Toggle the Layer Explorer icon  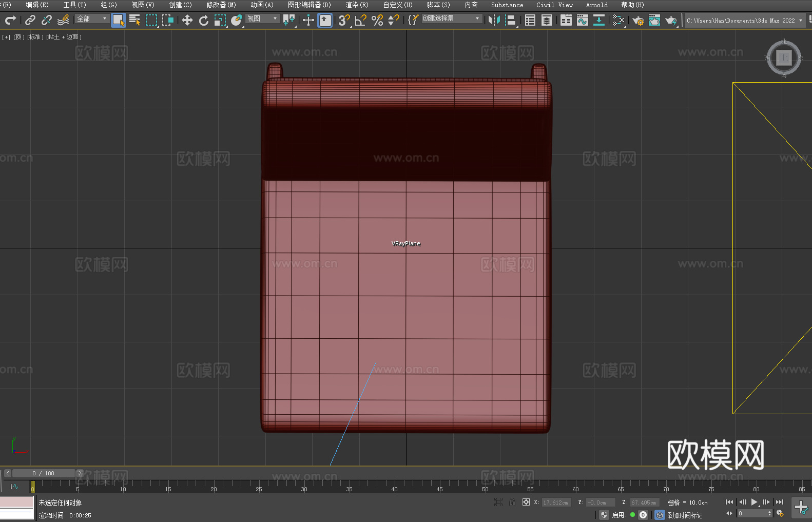(x=547, y=20)
